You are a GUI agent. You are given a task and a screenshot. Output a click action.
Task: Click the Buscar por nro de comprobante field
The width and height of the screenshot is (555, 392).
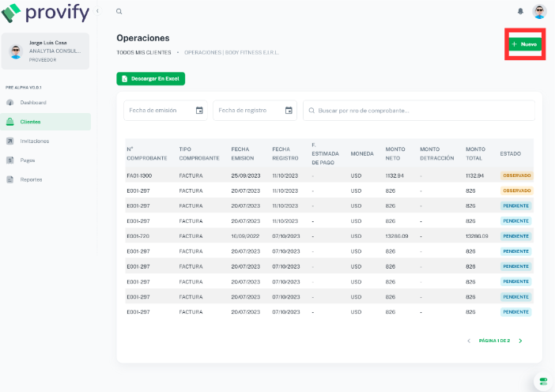[419, 111]
